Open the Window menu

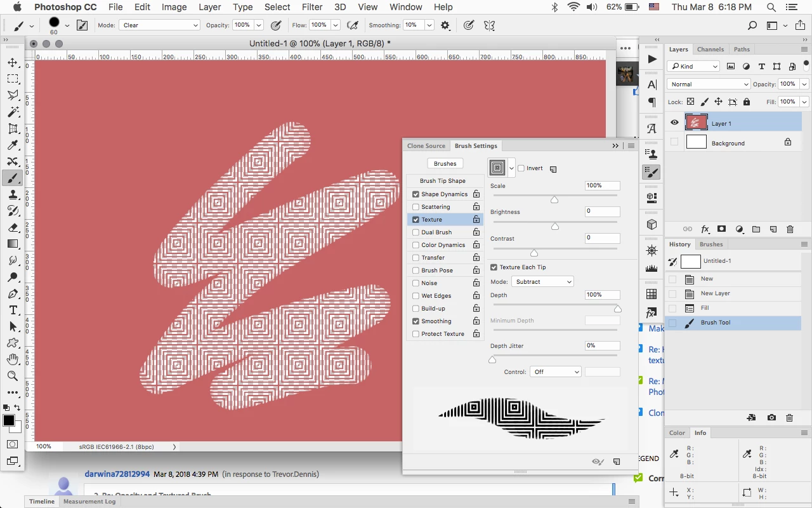click(x=405, y=8)
